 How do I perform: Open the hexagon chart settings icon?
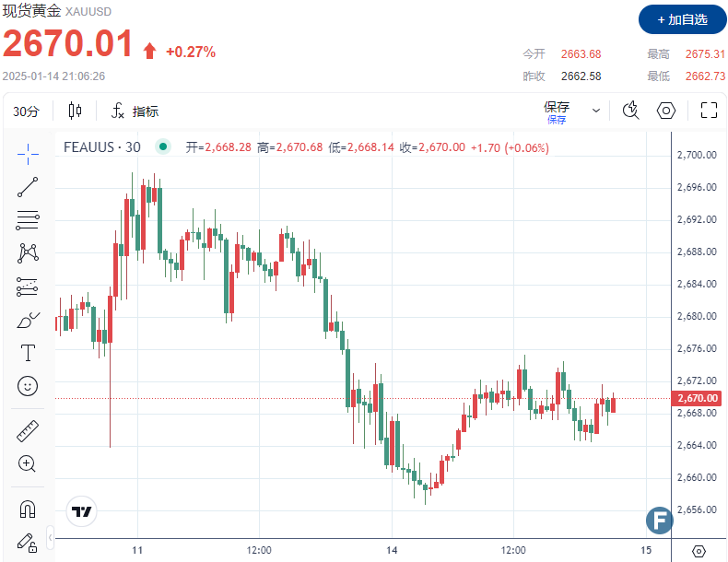(666, 111)
